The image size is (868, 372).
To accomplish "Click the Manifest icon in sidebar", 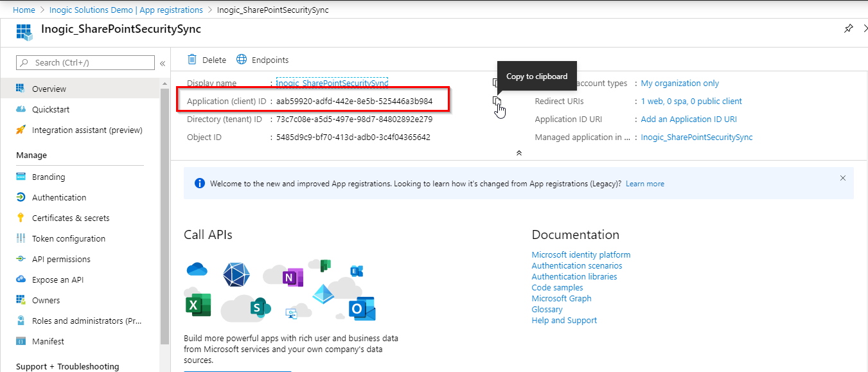I will (x=21, y=341).
